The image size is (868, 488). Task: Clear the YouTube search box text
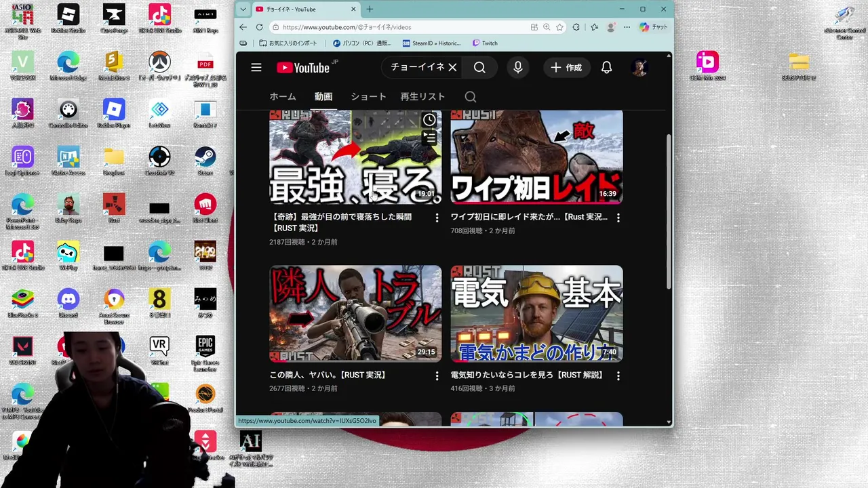click(x=452, y=67)
